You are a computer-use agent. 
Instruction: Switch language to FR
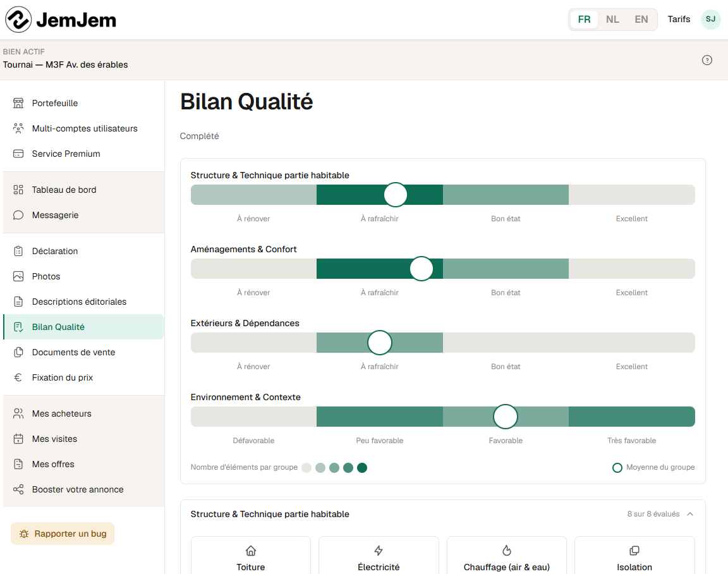tap(584, 19)
